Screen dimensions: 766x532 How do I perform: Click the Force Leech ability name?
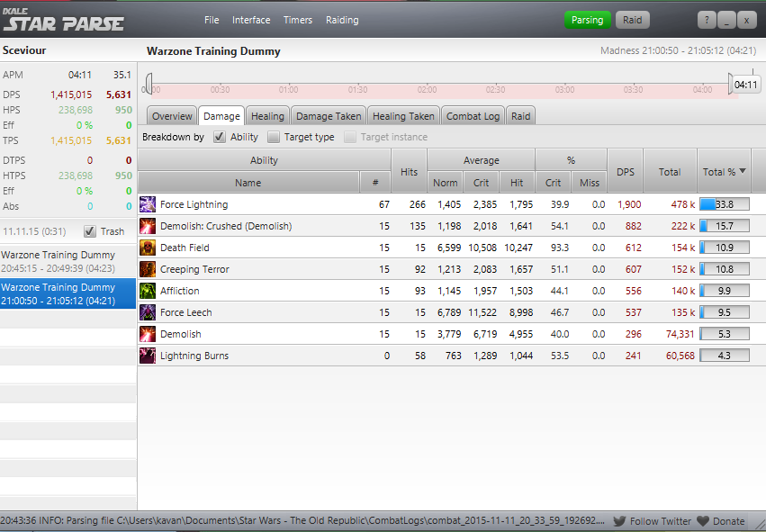186,312
